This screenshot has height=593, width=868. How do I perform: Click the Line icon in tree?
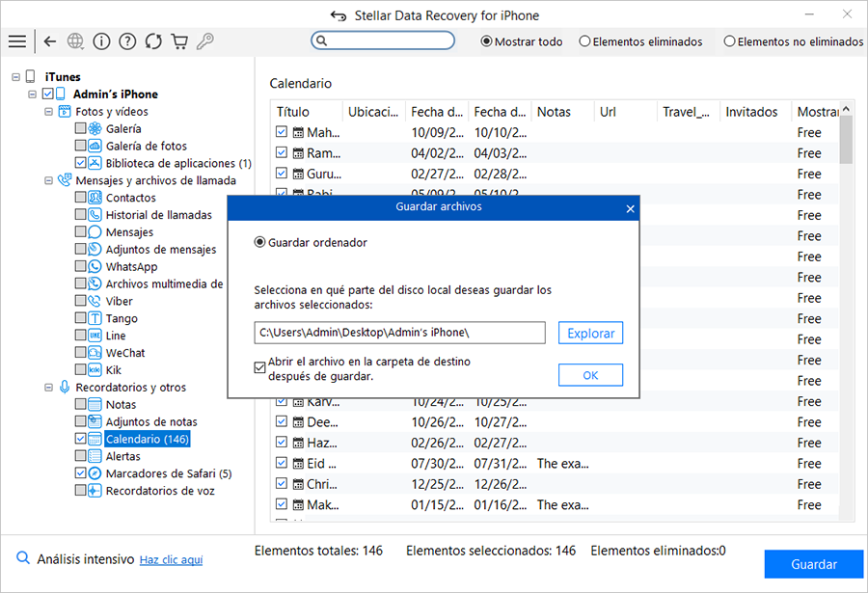tap(95, 335)
